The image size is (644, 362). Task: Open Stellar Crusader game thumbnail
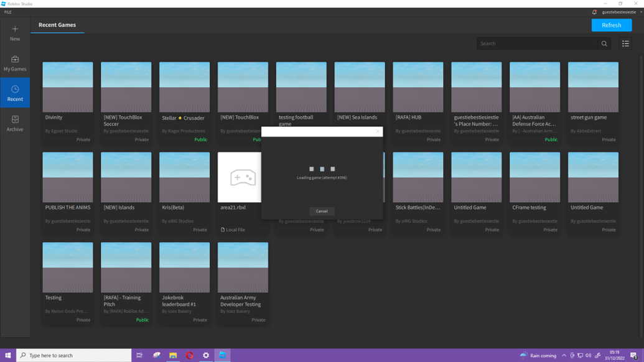coord(184,87)
